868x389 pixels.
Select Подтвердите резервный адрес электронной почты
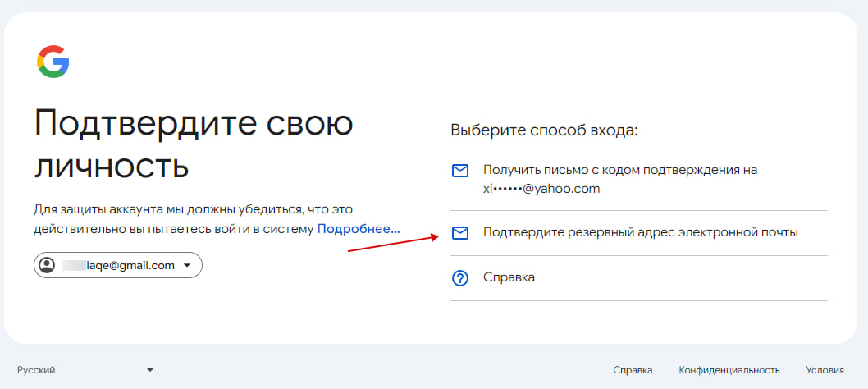[639, 233]
